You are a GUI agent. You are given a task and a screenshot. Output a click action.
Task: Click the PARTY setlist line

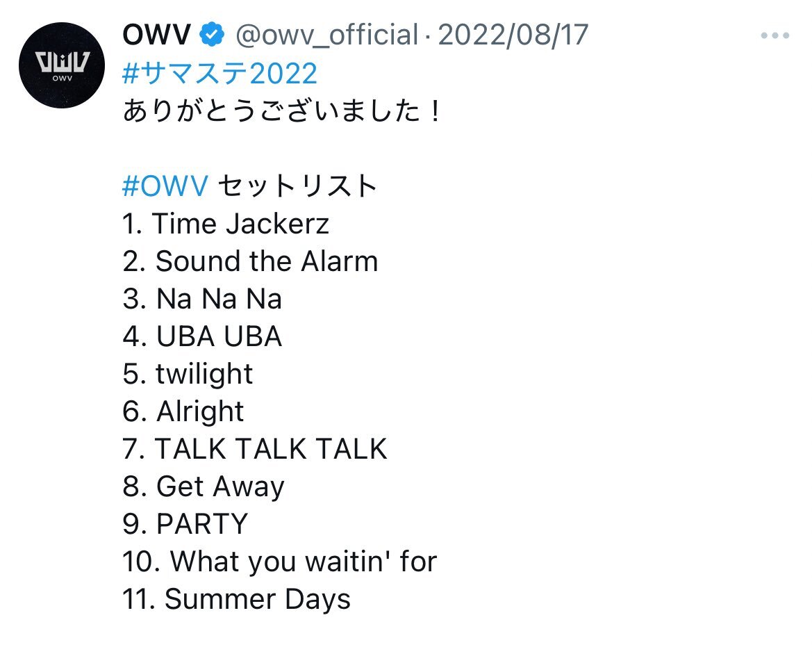pos(185,524)
